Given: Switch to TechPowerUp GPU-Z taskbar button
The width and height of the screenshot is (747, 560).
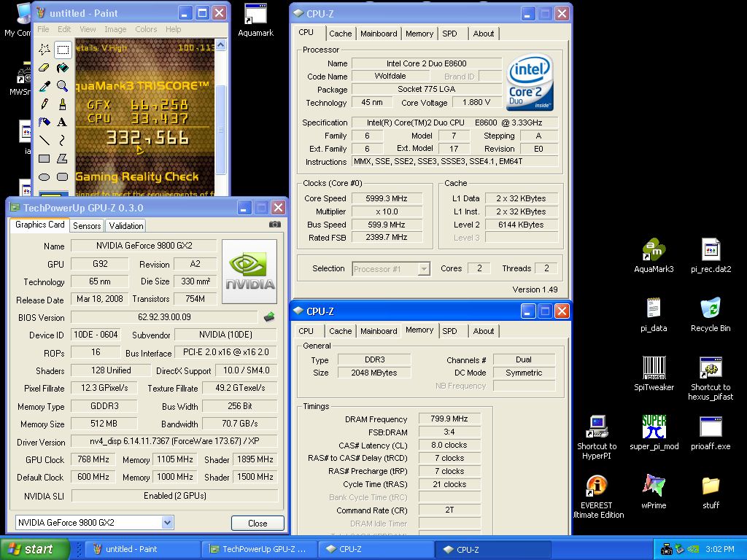Looking at the screenshot, I should click(x=258, y=549).
